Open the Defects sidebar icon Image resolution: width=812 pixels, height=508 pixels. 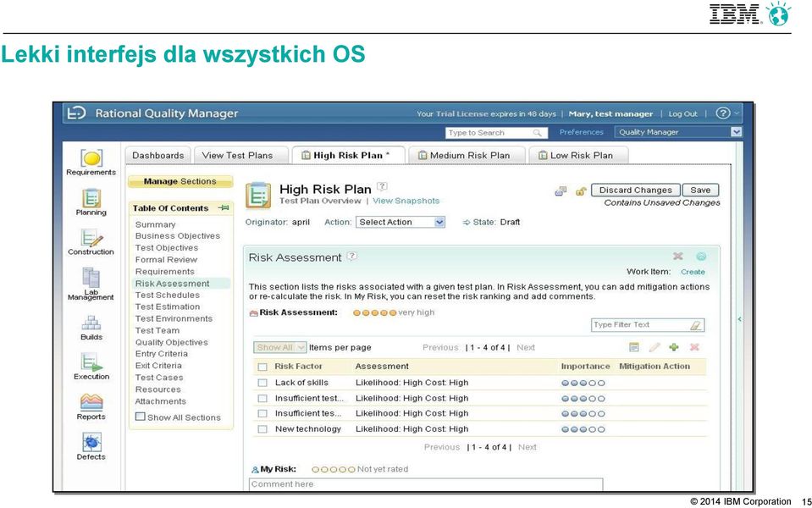(x=91, y=442)
